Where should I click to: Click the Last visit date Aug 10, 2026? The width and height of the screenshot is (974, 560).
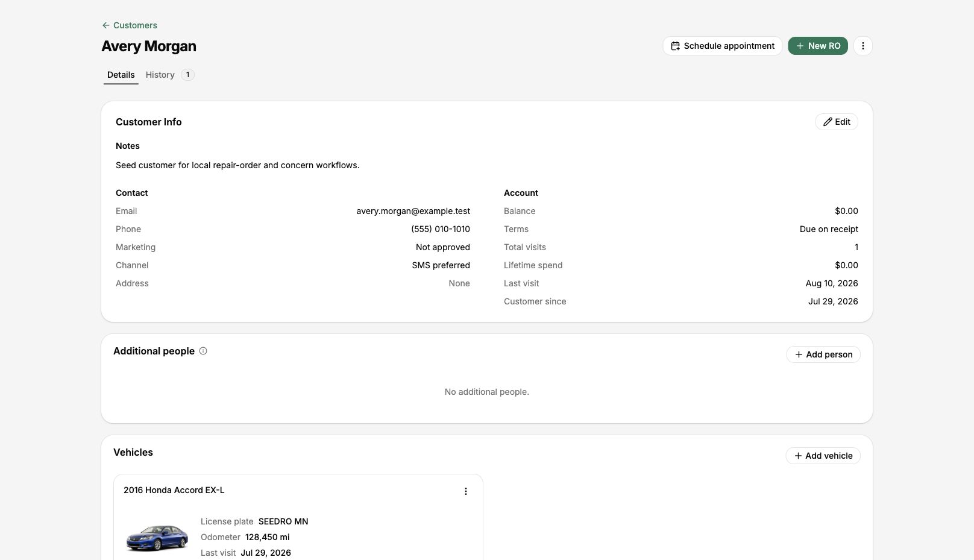coord(832,283)
